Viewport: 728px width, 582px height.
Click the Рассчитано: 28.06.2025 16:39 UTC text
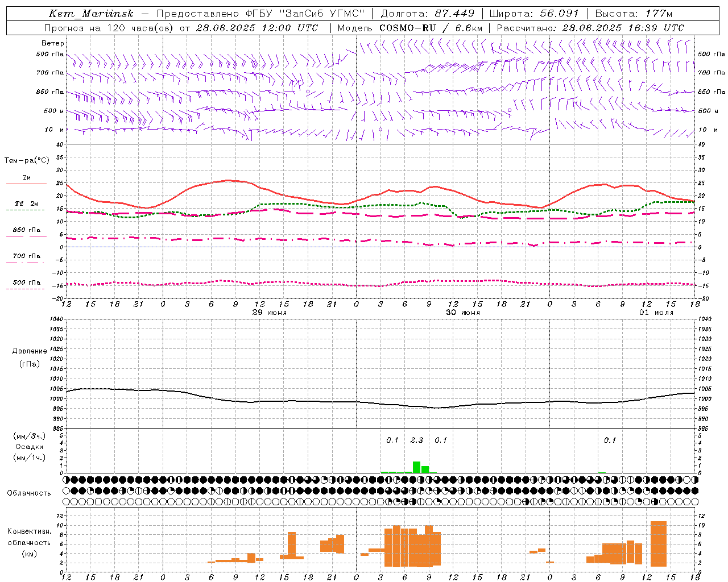click(590, 28)
